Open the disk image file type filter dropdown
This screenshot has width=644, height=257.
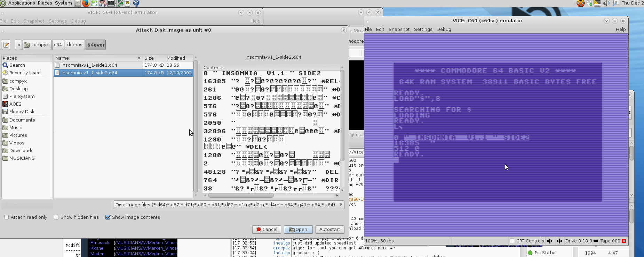pos(229,205)
